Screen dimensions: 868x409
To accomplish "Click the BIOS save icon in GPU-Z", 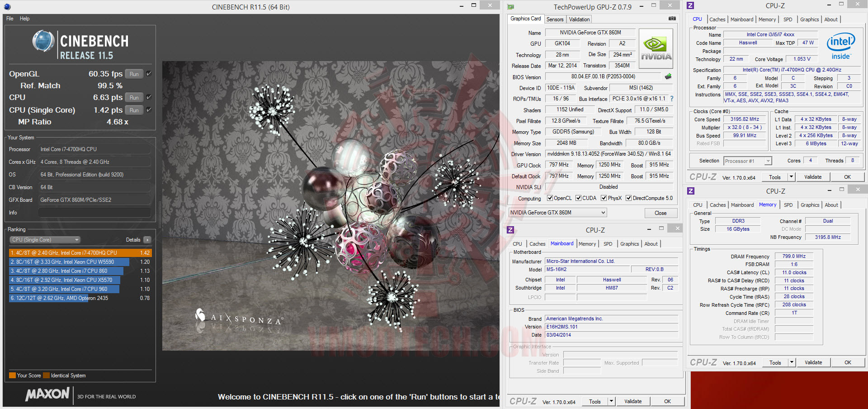I will [668, 76].
